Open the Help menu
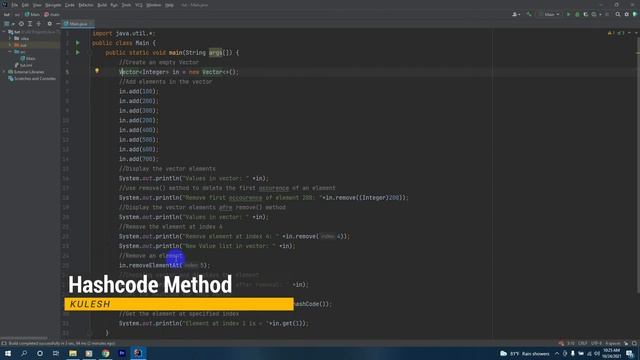This screenshot has width=640, height=360. click(x=169, y=5)
